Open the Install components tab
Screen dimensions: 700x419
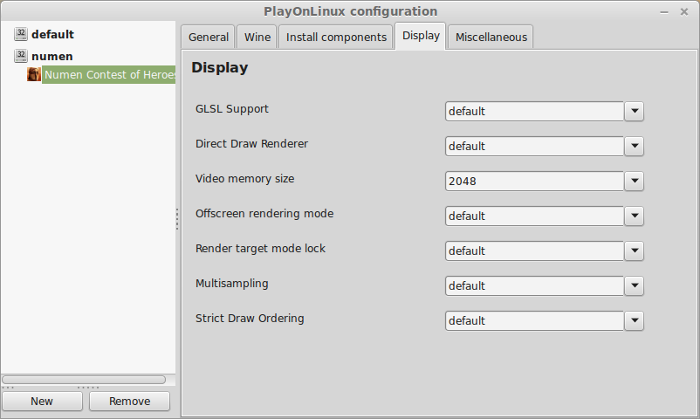click(x=336, y=37)
